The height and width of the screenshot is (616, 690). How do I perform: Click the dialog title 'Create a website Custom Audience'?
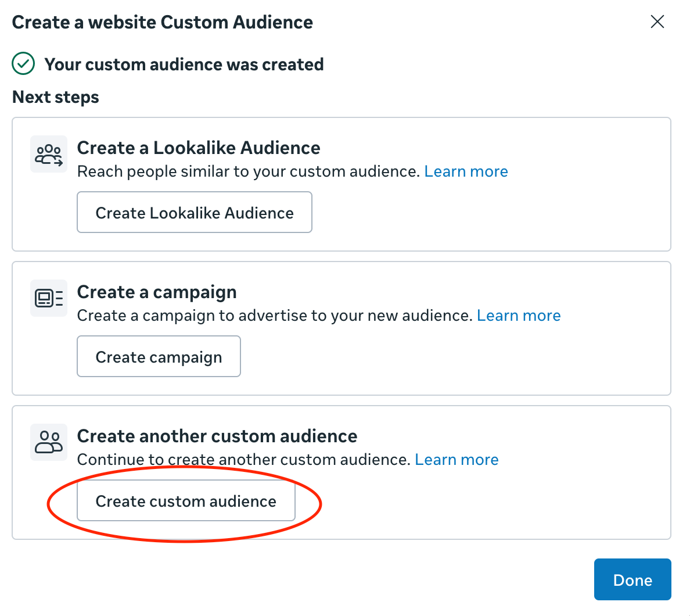pyautogui.click(x=163, y=22)
